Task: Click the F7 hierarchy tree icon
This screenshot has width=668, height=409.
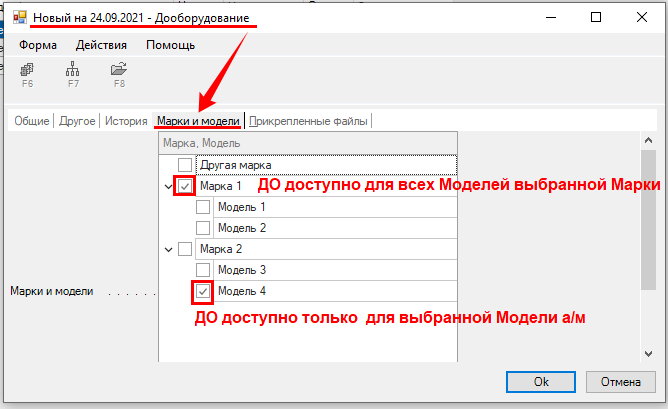Action: pos(73,70)
